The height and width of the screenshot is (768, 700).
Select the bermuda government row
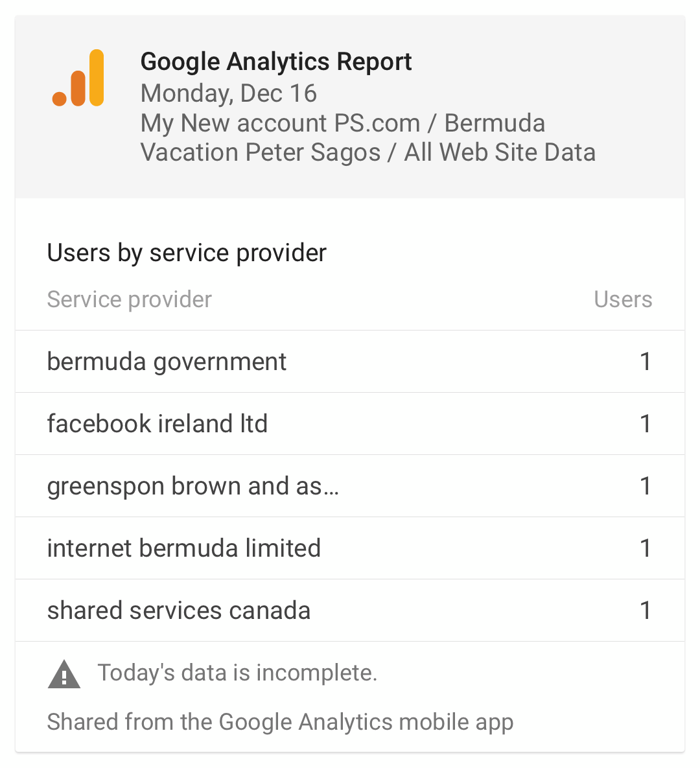[x=350, y=362]
